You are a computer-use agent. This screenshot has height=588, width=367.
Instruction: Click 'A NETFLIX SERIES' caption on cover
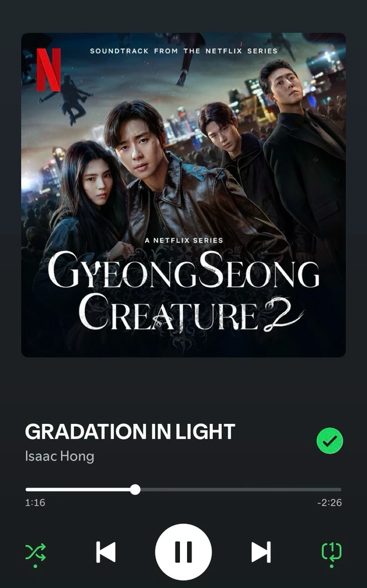pyautogui.click(x=184, y=240)
